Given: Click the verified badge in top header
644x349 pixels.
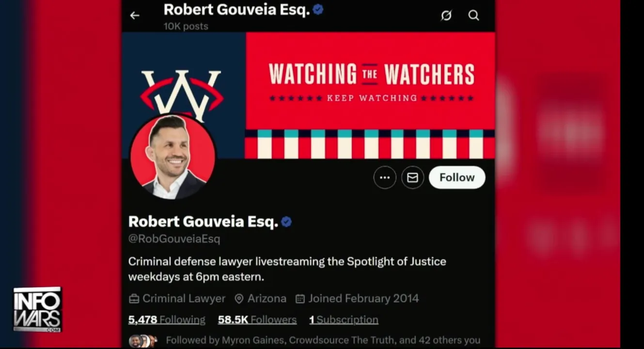Looking at the screenshot, I should [x=318, y=9].
